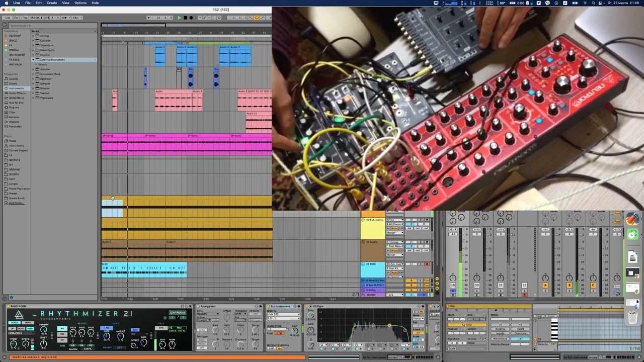Toggle the Link button in control bar
Viewport: 644px width, 362px height.
(x=8, y=18)
